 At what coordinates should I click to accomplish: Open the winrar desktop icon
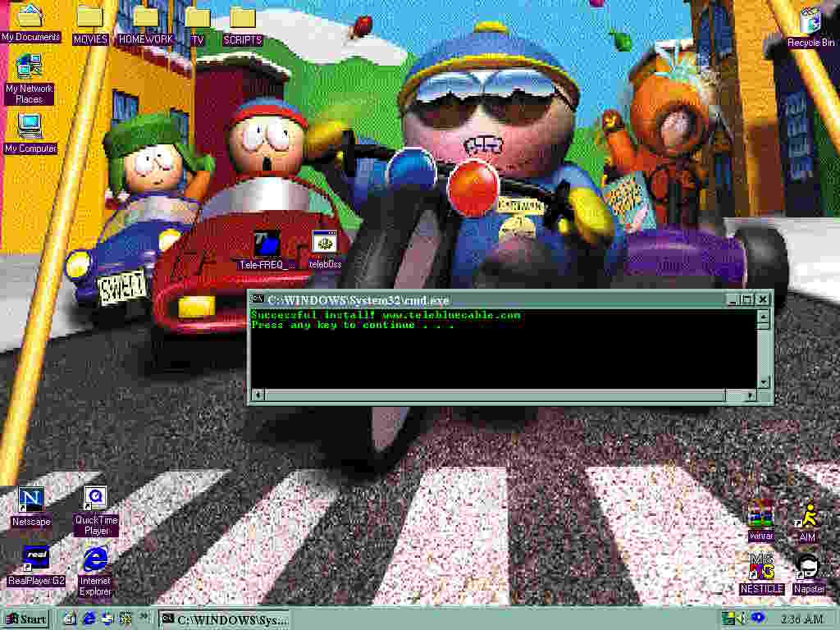tap(762, 515)
